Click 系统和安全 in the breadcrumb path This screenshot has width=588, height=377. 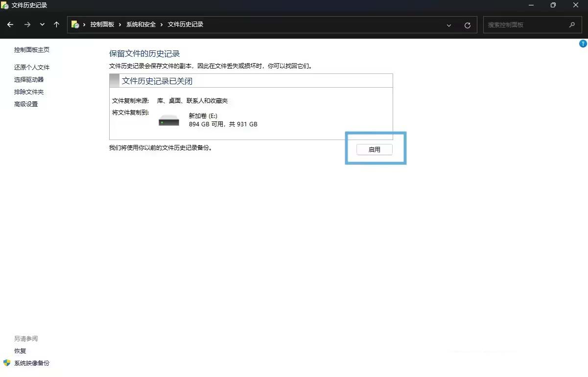pos(141,24)
